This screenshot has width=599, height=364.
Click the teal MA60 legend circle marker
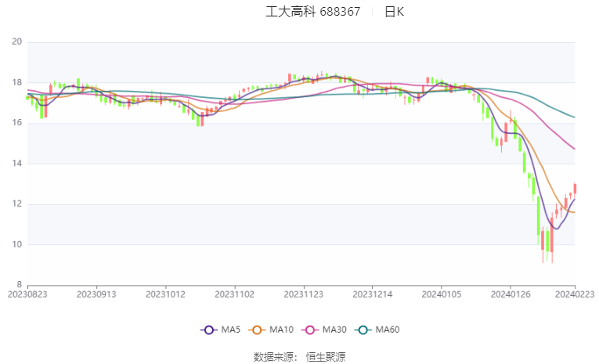[x=363, y=330]
